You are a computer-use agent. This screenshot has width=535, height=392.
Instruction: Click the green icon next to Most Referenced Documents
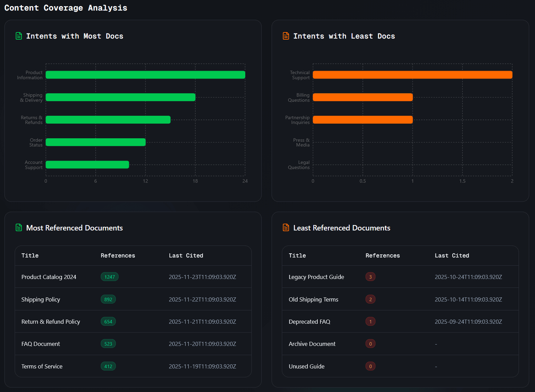click(x=19, y=227)
